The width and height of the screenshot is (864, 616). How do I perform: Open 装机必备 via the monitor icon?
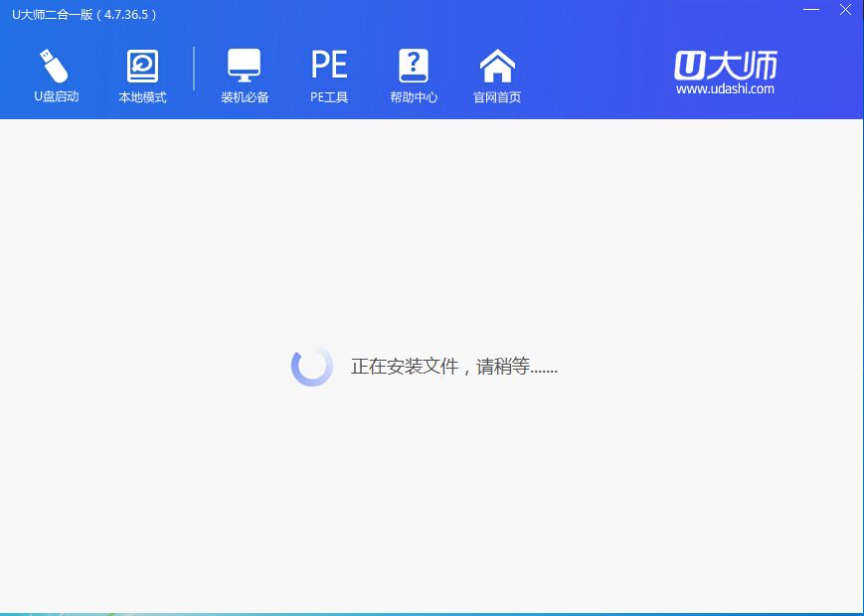tap(244, 66)
